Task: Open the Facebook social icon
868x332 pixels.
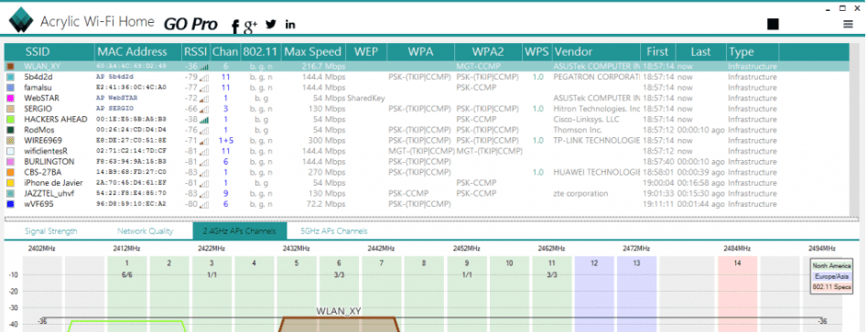Action: tap(234, 26)
